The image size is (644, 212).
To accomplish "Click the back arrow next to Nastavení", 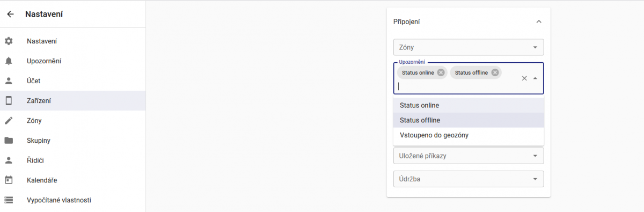I will (x=10, y=14).
